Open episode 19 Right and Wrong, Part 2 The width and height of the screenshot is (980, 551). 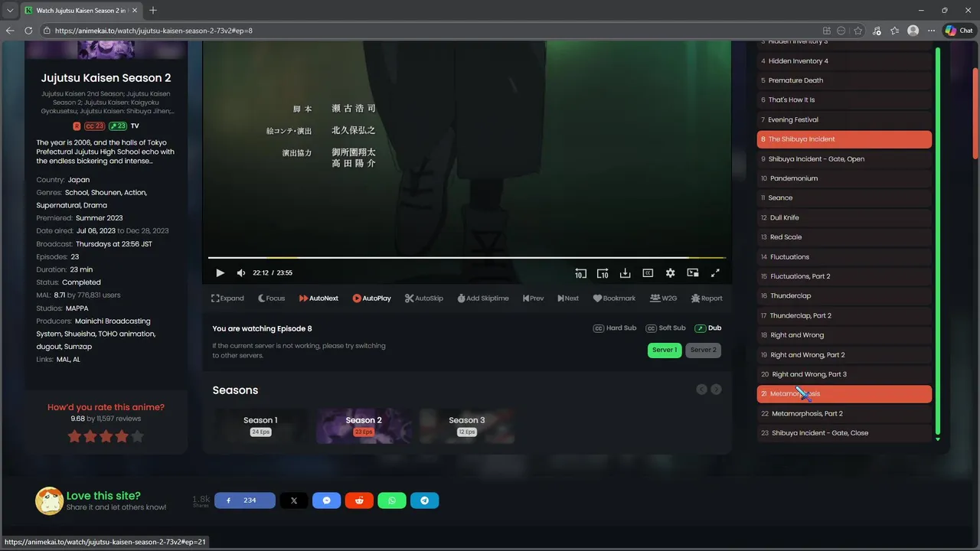coord(844,355)
